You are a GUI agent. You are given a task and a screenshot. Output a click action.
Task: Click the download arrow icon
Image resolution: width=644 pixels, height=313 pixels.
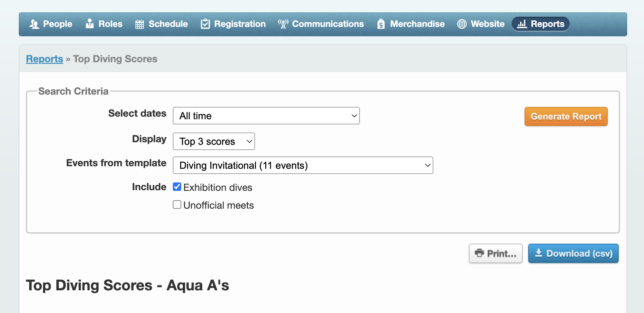coord(539,253)
